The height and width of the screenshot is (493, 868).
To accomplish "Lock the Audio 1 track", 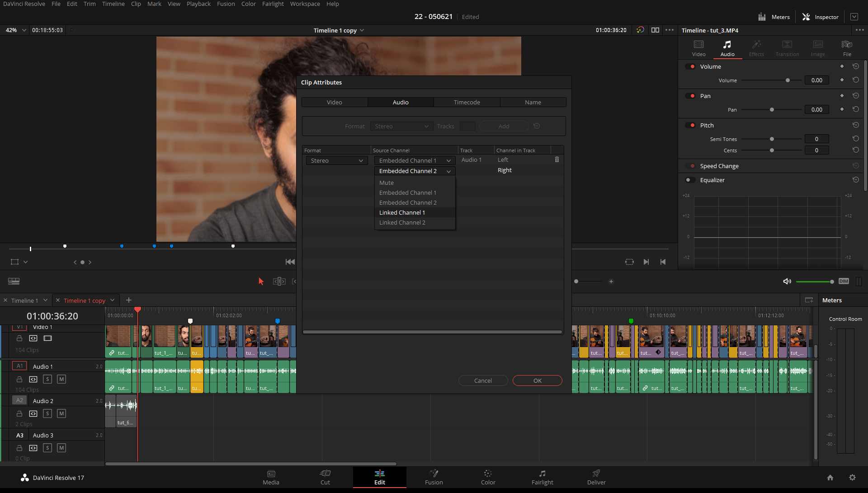I will tap(19, 379).
